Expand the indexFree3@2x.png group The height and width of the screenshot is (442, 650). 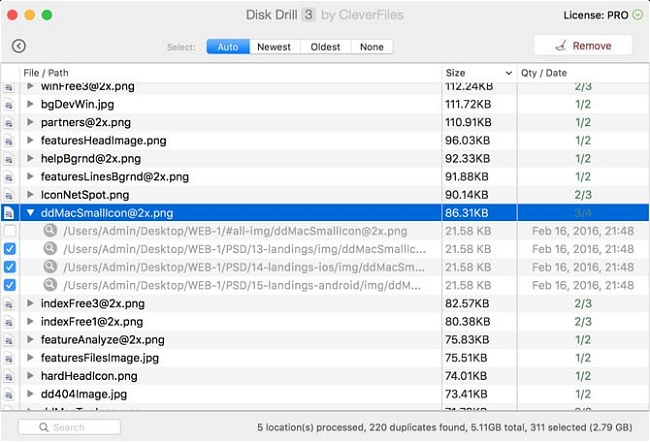(x=30, y=303)
